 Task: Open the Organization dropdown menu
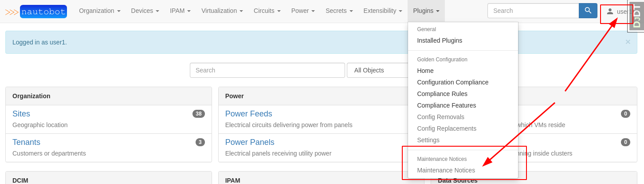[x=99, y=11]
